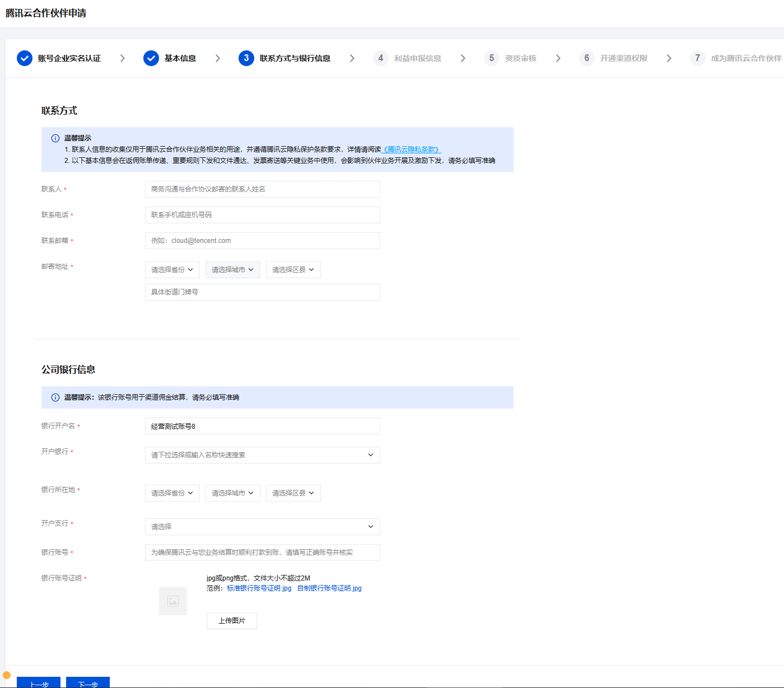Click the 邮寄地址 field label
This screenshot has height=688, width=784.
coord(55,266)
